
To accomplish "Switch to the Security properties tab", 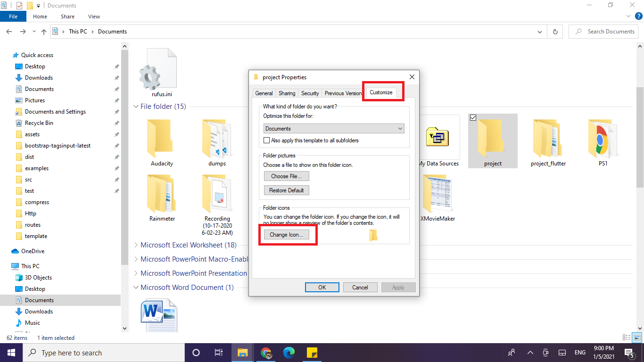I will [310, 93].
